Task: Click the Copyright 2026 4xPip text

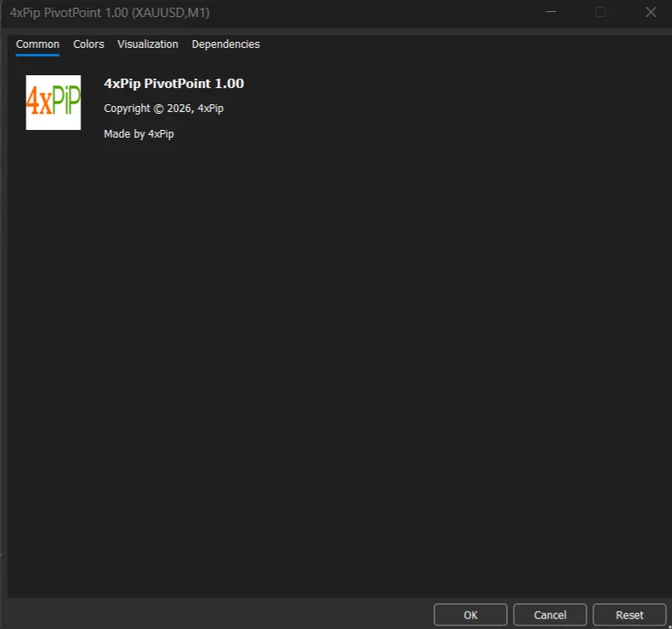Action: click(163, 109)
